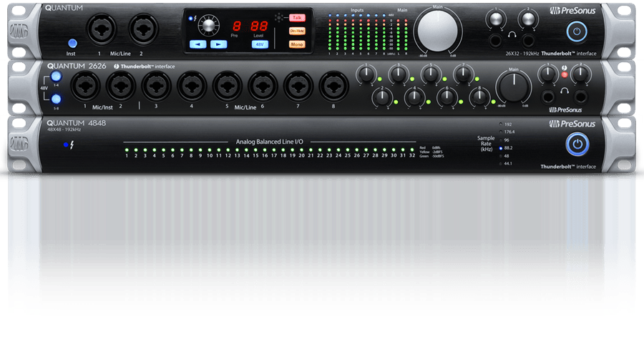Click Mic/Line combo input 1 on Quantum
644x344 pixels.
point(101,29)
